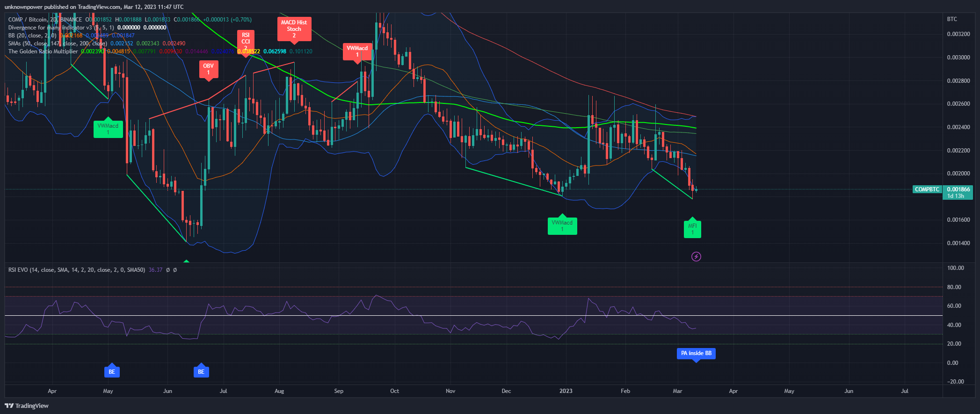Select the COMP / Bitcoin symbol title
This screenshot has width=980, height=414.
[x=45, y=20]
